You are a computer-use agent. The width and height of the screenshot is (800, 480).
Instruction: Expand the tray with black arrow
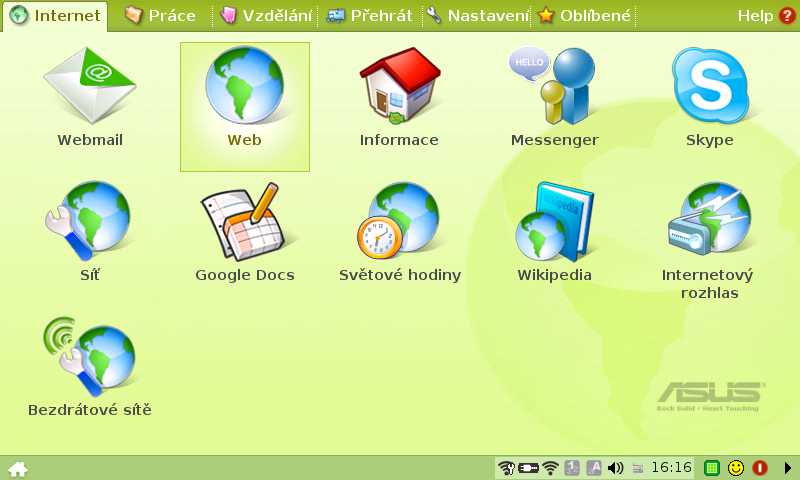tap(787, 468)
